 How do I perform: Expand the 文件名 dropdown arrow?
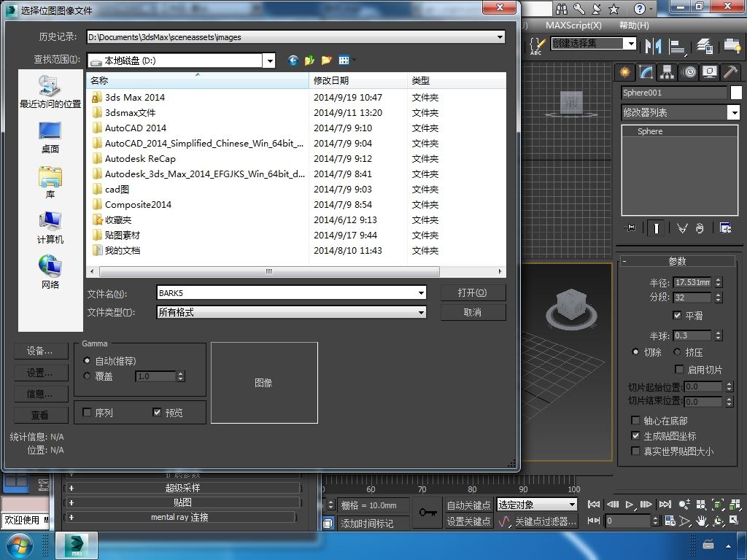coord(421,293)
